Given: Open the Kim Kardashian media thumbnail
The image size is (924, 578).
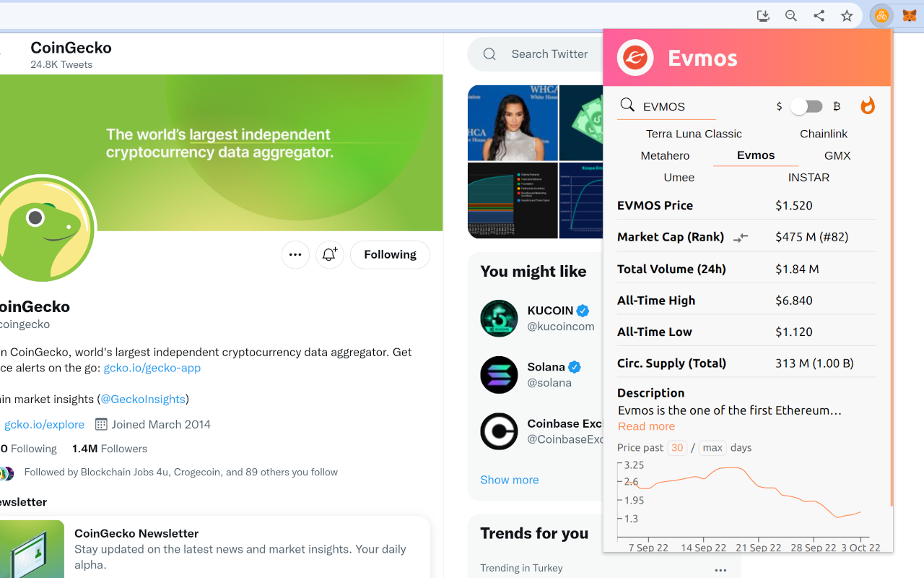Looking at the screenshot, I should pyautogui.click(x=513, y=123).
